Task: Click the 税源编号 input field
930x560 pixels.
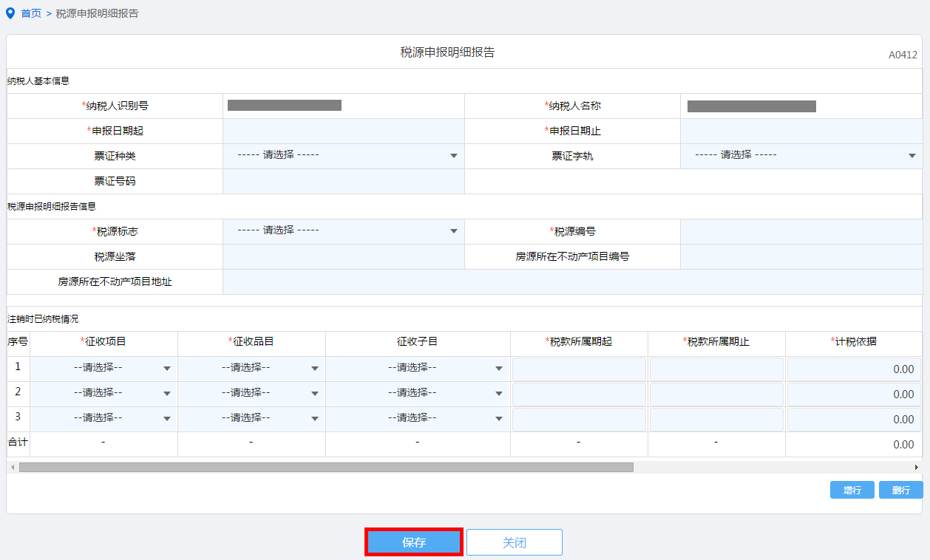Action: [801, 232]
